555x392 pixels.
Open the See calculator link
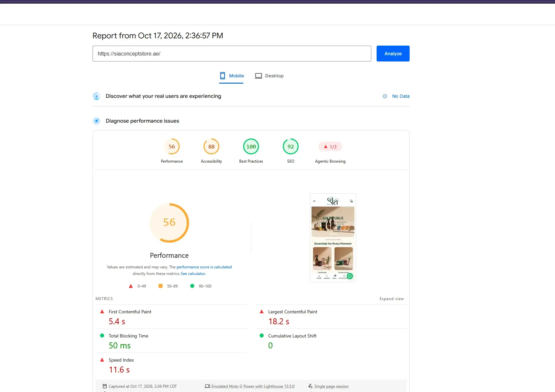[193, 274]
